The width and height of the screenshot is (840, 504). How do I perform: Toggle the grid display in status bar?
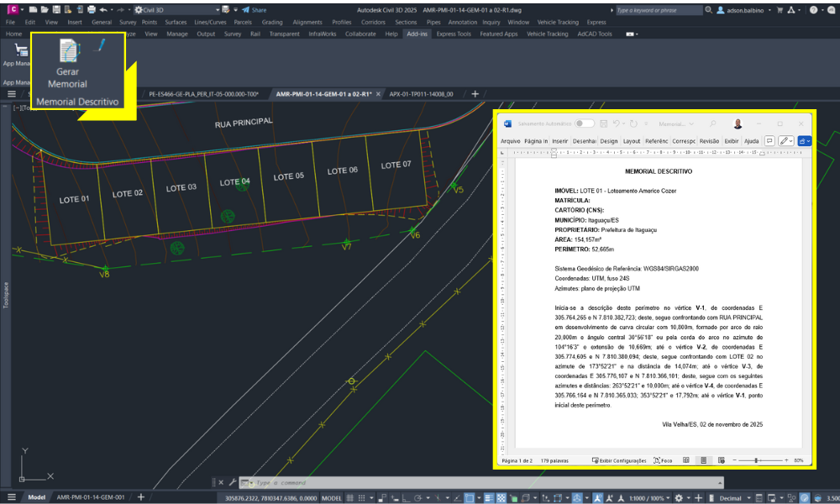point(349,498)
